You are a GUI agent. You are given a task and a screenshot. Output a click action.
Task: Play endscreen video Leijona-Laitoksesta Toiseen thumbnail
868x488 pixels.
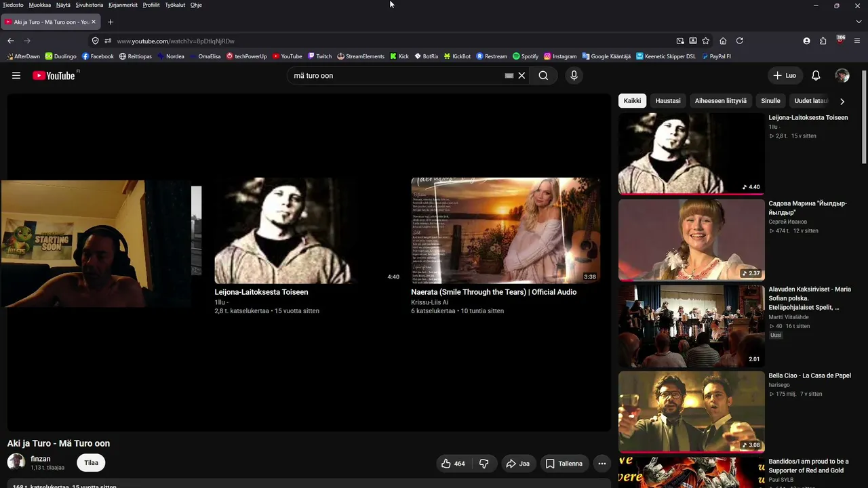(x=308, y=230)
